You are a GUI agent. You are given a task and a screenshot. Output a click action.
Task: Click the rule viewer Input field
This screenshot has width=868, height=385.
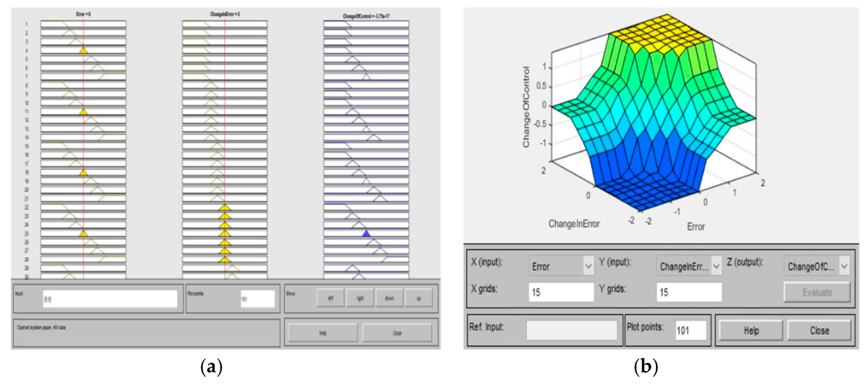[110, 299]
